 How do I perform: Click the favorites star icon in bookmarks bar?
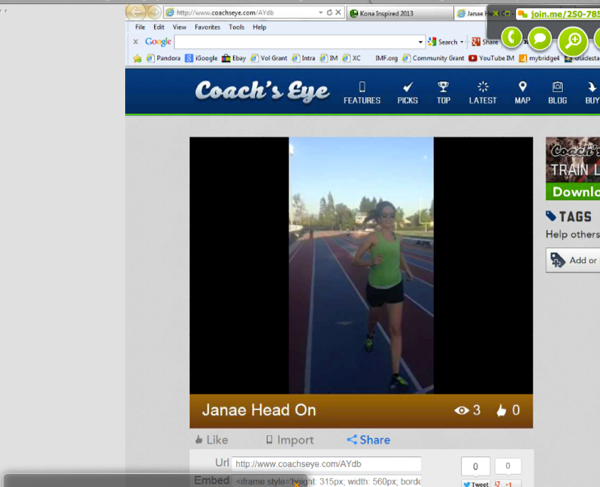[137, 58]
